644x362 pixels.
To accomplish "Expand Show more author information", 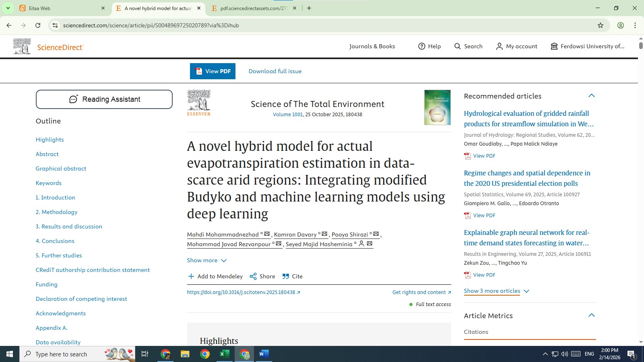I will (x=206, y=260).
